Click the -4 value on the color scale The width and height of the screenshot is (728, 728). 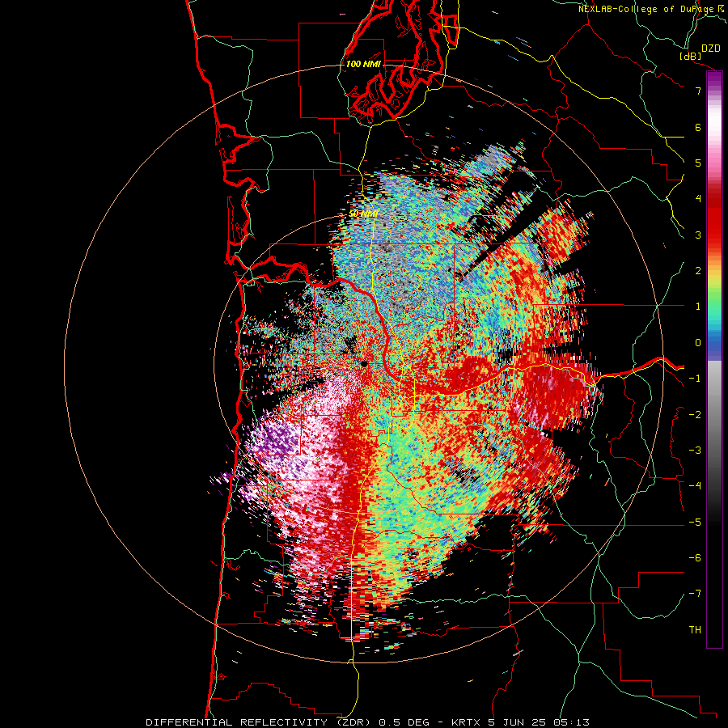click(x=695, y=486)
